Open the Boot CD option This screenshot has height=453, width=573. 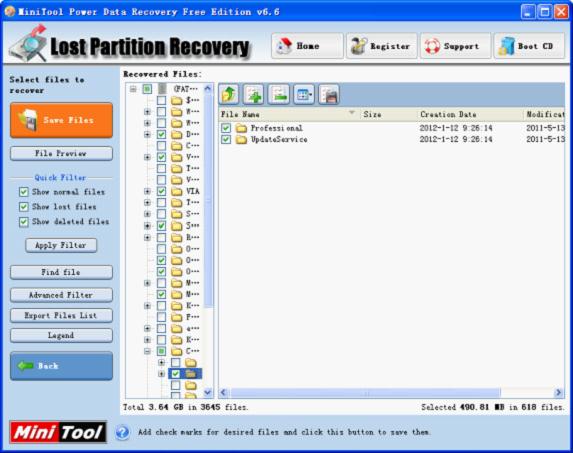(x=529, y=46)
